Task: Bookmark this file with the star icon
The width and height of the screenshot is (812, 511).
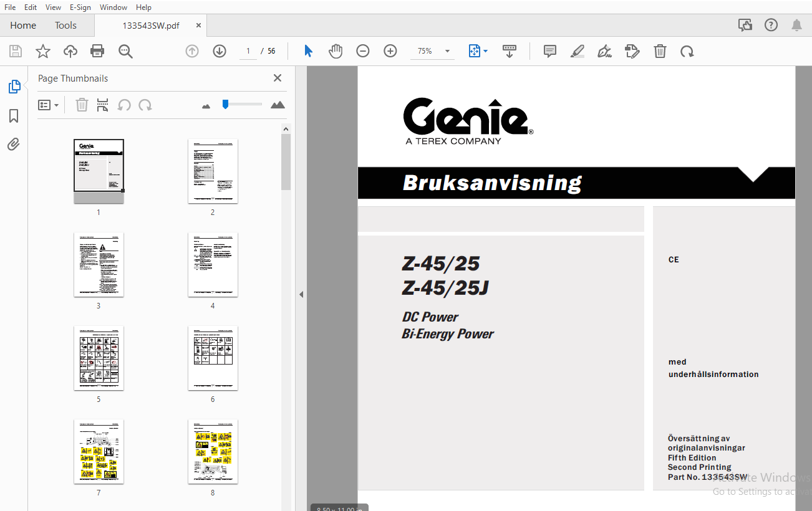Action: tap(43, 51)
